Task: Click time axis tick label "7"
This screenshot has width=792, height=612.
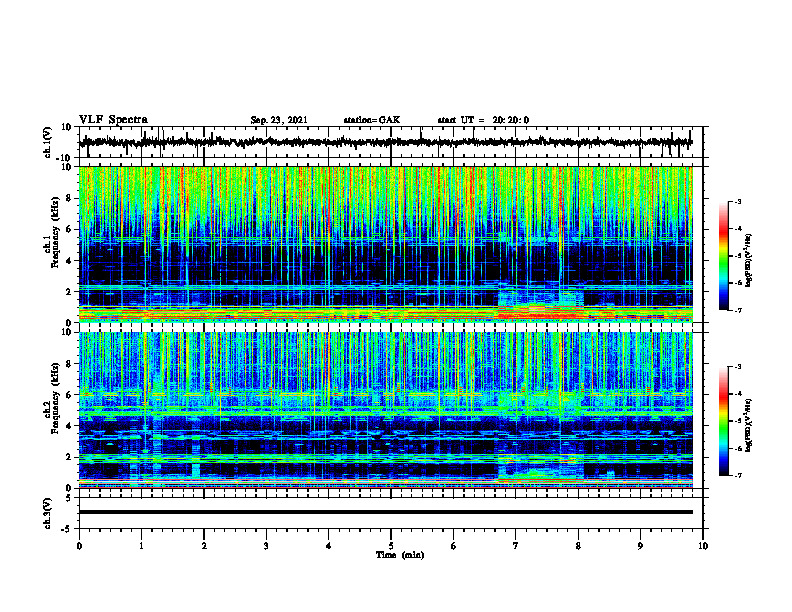Action: [x=516, y=546]
